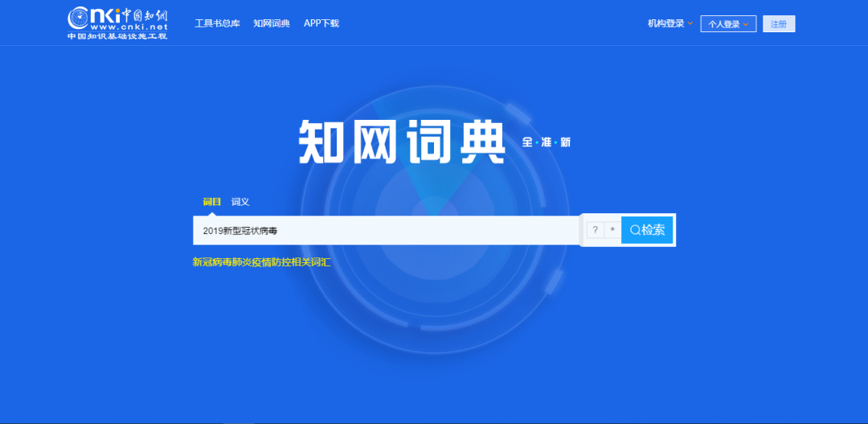Screen dimensions: 868x424
Task: Select the 词目 search tab
Action: click(x=212, y=202)
